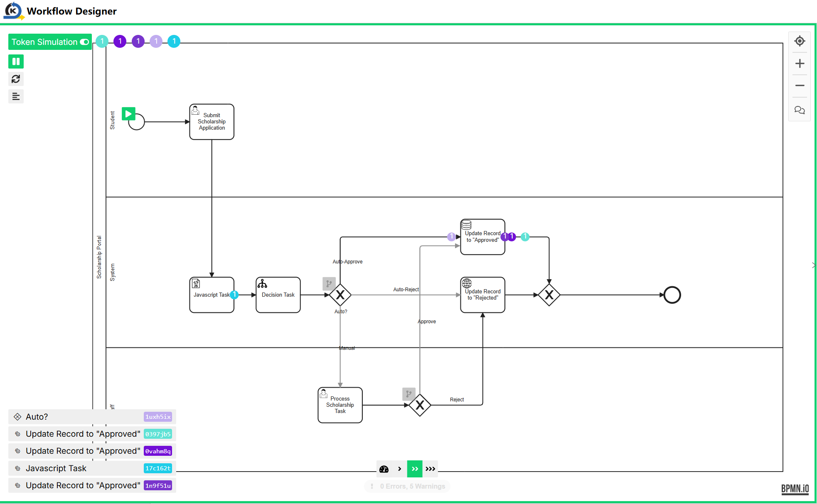Click the Manual flow label
Screen dimensions: 817x504
(347, 348)
